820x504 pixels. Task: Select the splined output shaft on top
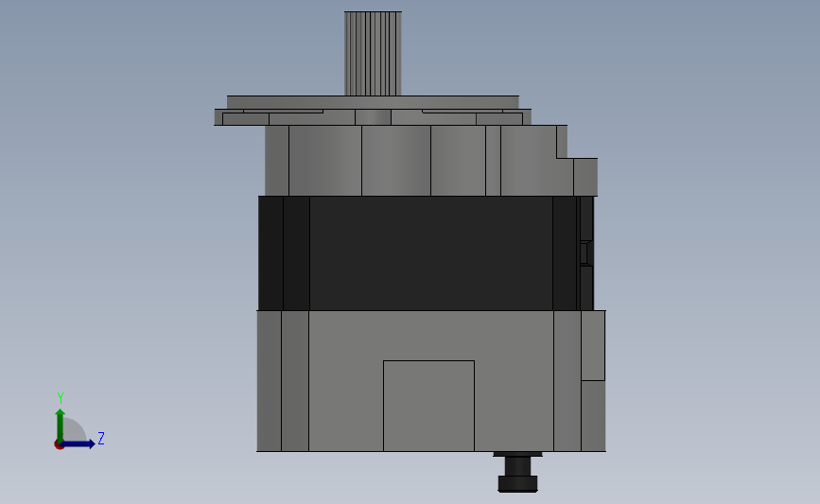point(373,53)
